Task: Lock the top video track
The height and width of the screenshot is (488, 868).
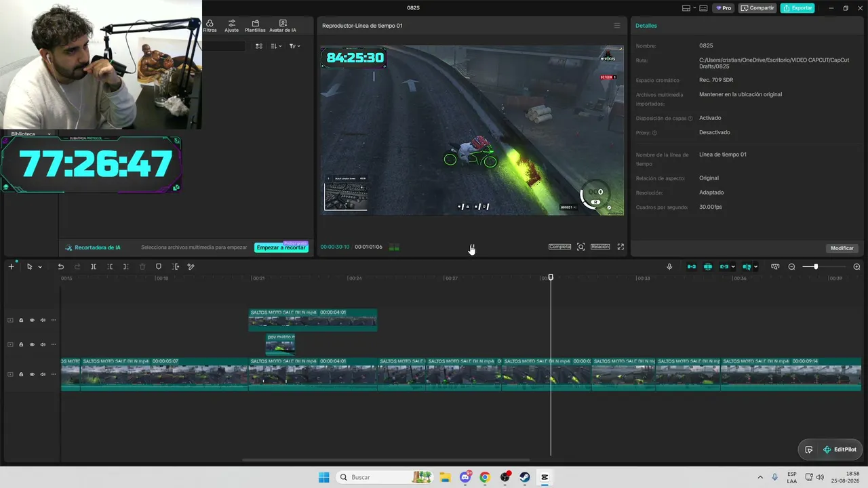Action: [21, 320]
